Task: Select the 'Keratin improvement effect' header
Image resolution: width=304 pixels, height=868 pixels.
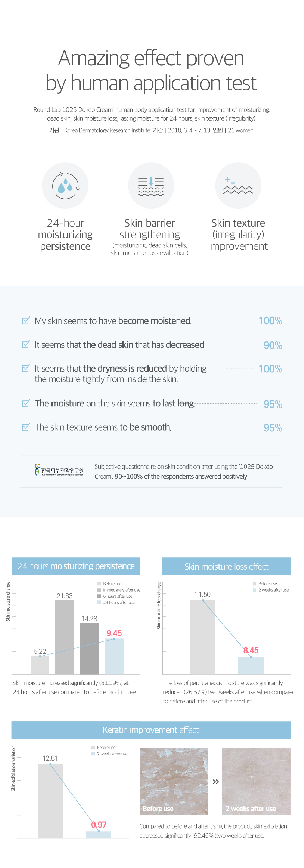Action: click(151, 730)
